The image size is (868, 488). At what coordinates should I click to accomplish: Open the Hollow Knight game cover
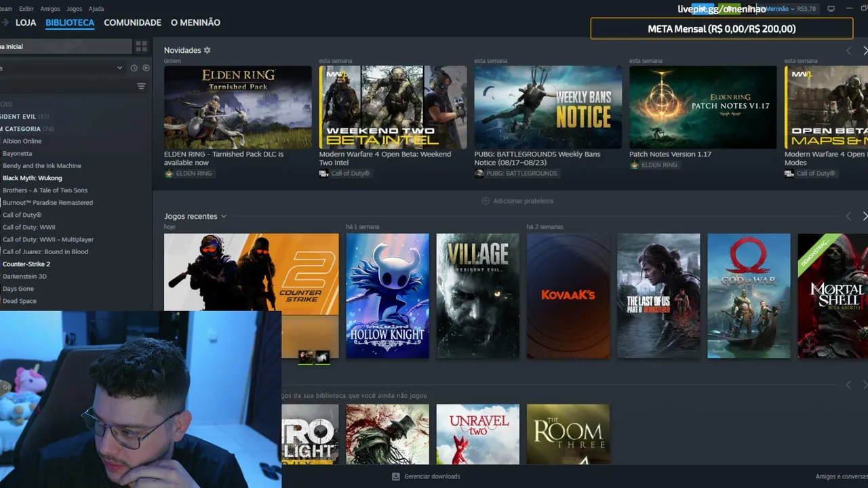(x=388, y=296)
